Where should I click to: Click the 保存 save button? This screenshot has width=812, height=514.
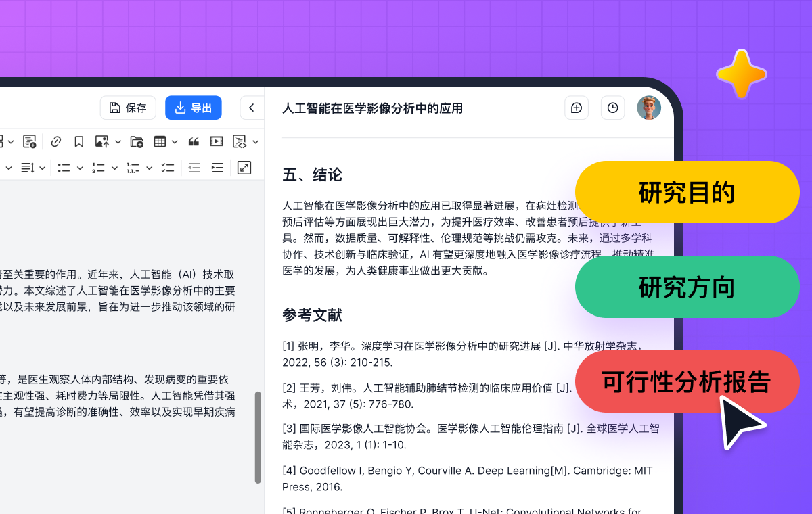(x=128, y=108)
